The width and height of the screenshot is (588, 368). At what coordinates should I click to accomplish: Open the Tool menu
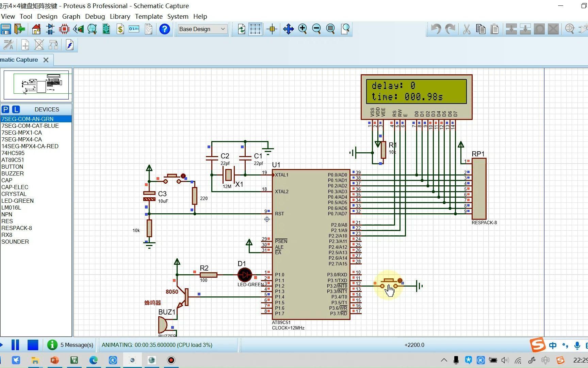26,16
